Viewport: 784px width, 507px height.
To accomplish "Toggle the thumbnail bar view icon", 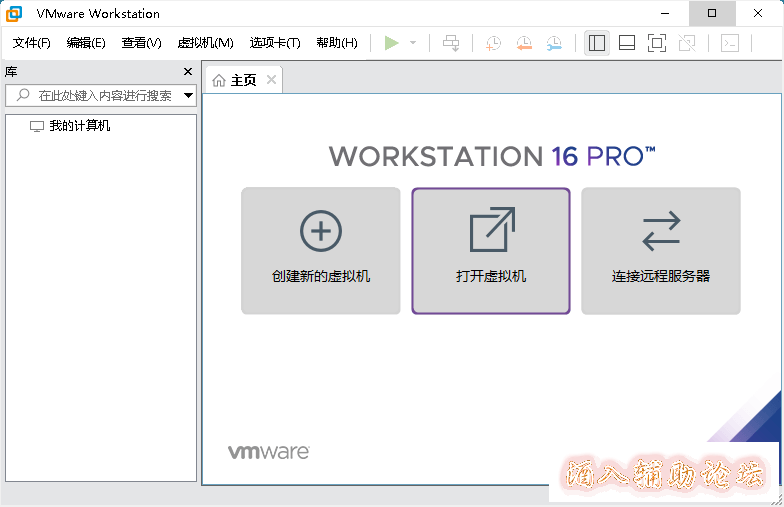I will pos(626,43).
